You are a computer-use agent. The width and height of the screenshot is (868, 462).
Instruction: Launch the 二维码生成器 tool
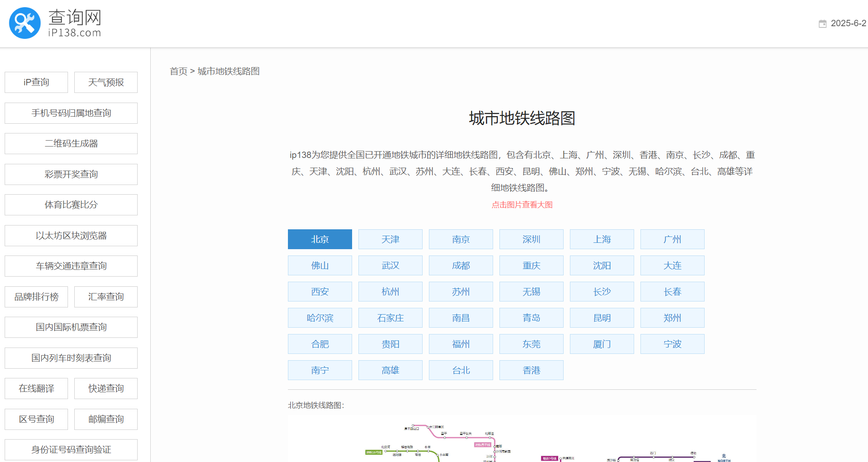[x=71, y=144]
